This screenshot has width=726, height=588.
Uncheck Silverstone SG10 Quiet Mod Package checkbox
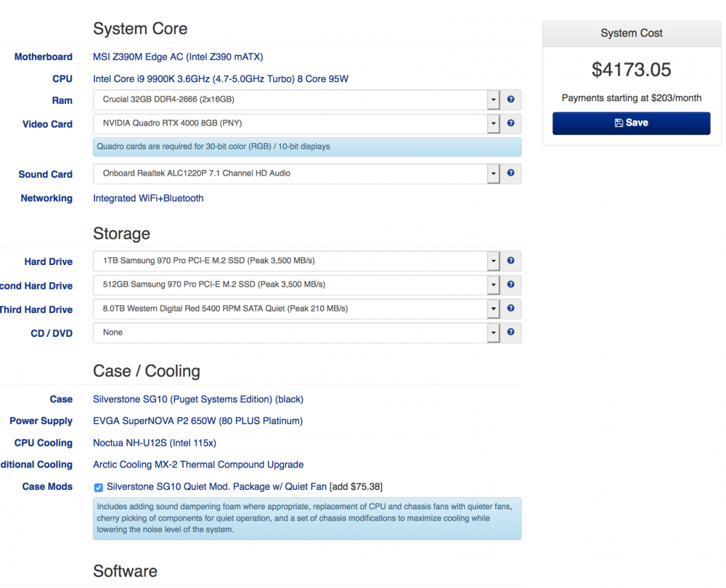tap(98, 488)
